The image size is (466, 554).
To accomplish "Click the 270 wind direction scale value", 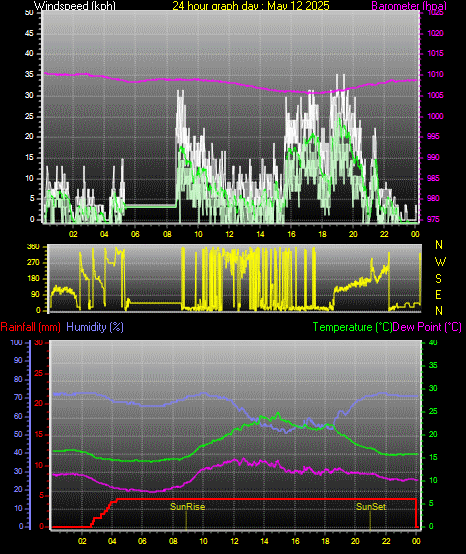I will (x=33, y=263).
